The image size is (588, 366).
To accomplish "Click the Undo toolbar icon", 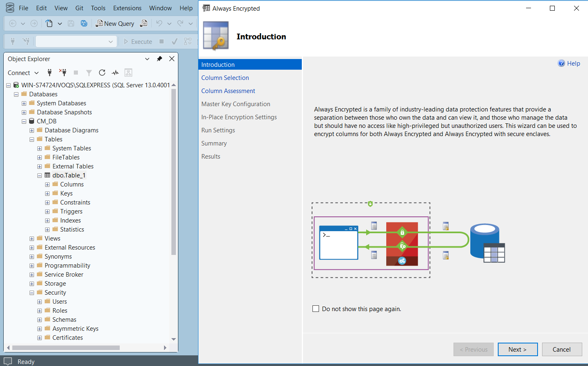I will [159, 23].
